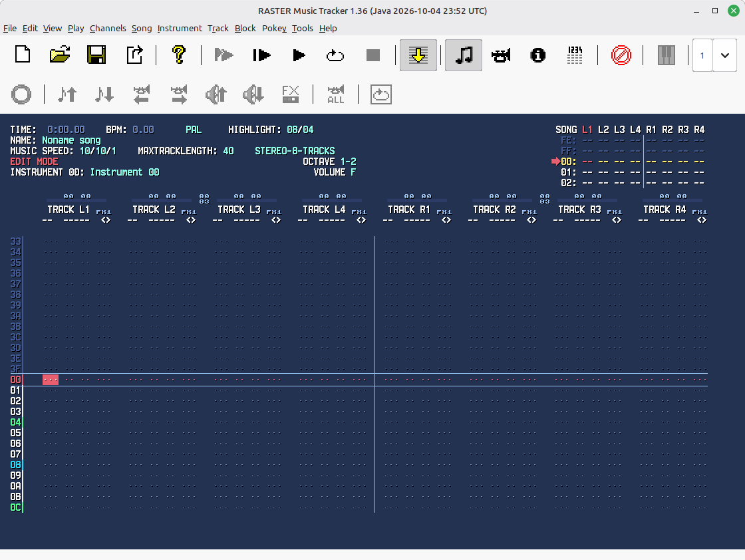Click the gray circle record icon
The image size is (745, 560).
click(x=21, y=94)
